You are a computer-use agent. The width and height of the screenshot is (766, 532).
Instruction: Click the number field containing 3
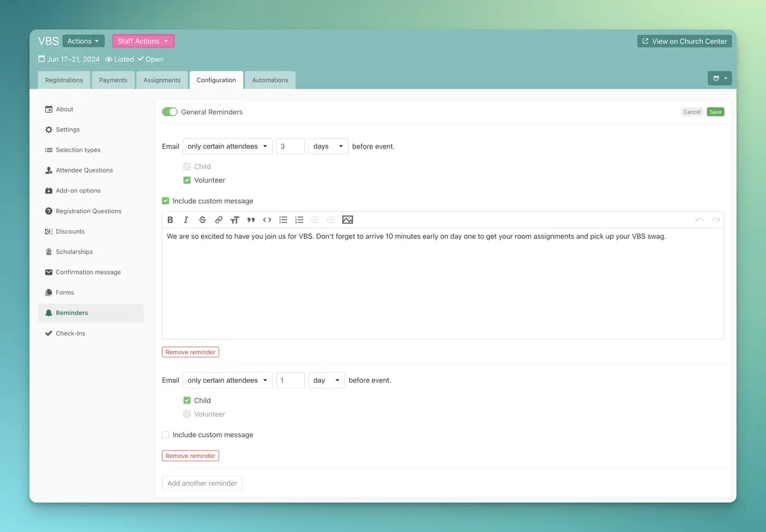point(290,146)
